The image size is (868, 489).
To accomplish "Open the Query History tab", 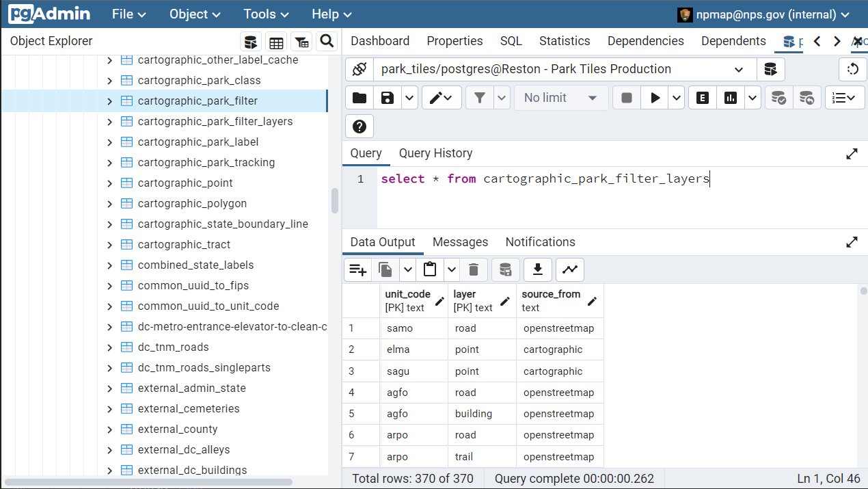I will (435, 153).
